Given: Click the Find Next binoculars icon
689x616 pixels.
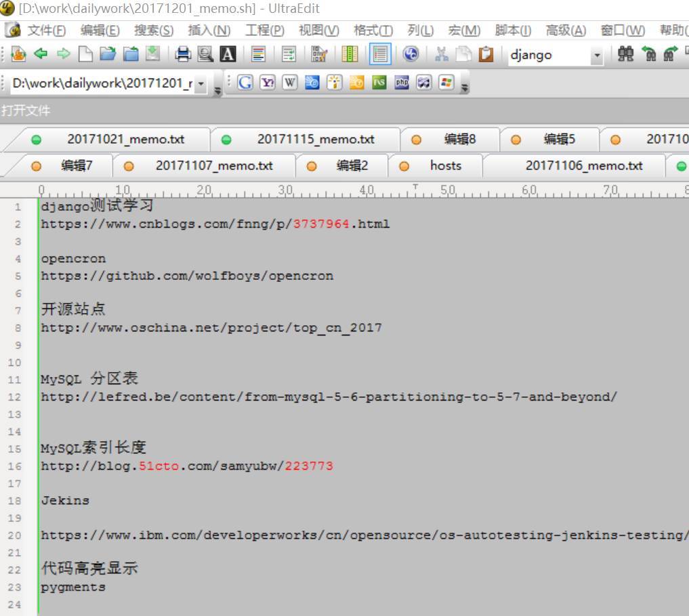Looking at the screenshot, I should pos(670,54).
